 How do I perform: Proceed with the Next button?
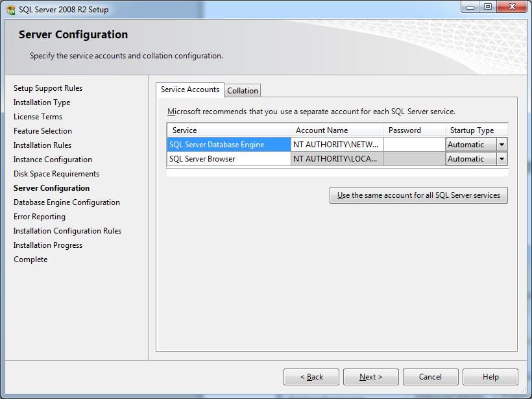371,377
